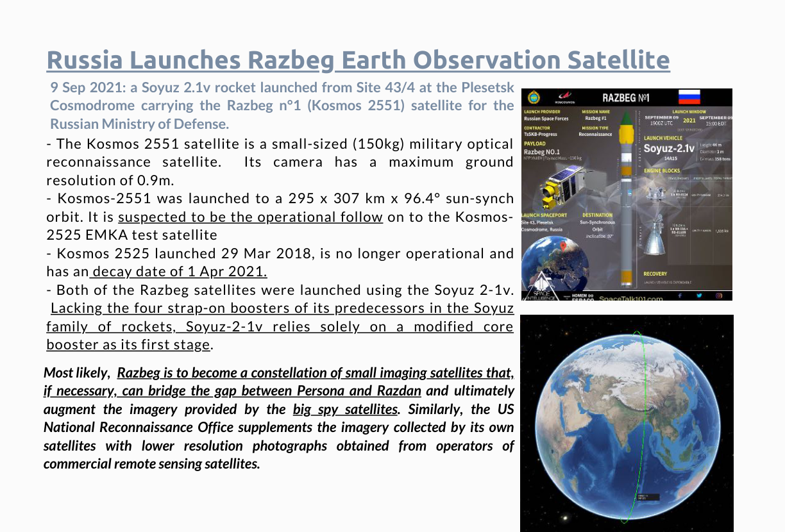
Task: Click 'LAUNCH VEHICLE' label in infographic
Action: (x=663, y=138)
